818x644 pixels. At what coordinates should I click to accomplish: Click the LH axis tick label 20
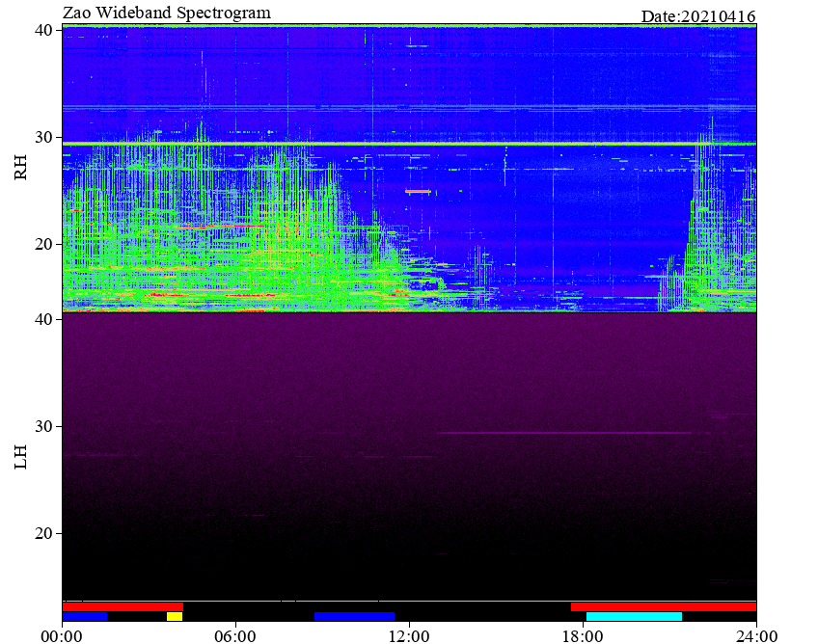(42, 533)
